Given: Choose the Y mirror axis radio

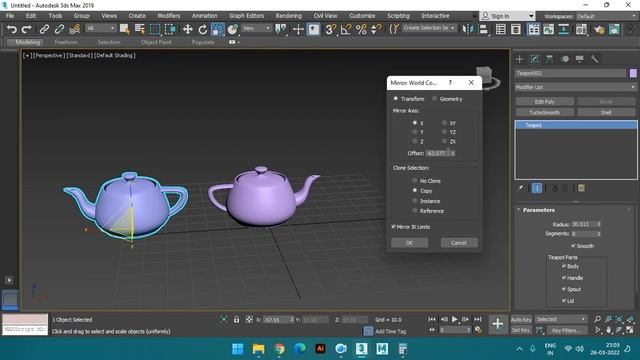Looking at the screenshot, I should pyautogui.click(x=415, y=132).
